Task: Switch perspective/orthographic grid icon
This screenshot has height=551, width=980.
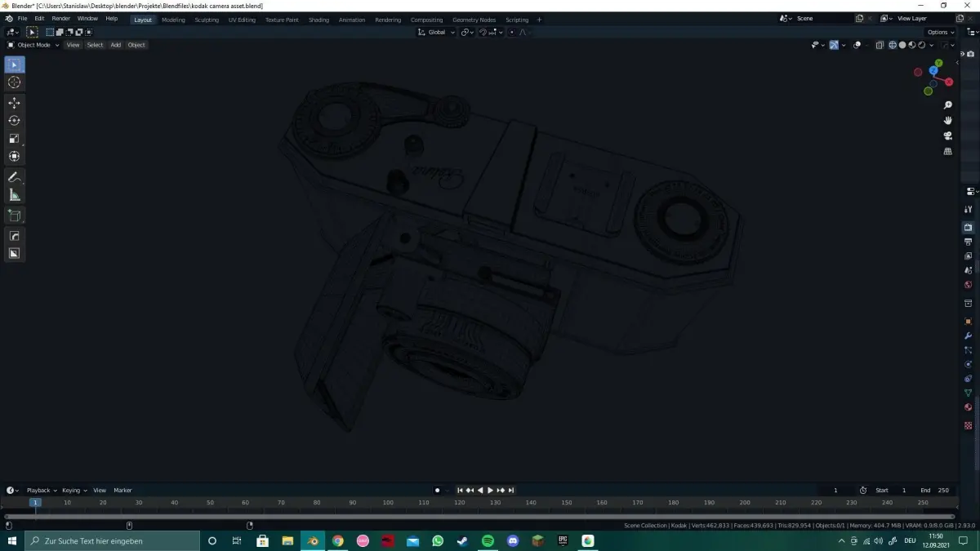Action: tap(948, 151)
